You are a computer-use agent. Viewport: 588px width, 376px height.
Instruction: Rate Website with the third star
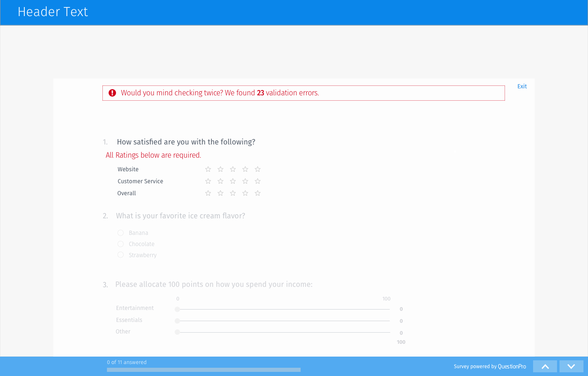pyautogui.click(x=233, y=169)
